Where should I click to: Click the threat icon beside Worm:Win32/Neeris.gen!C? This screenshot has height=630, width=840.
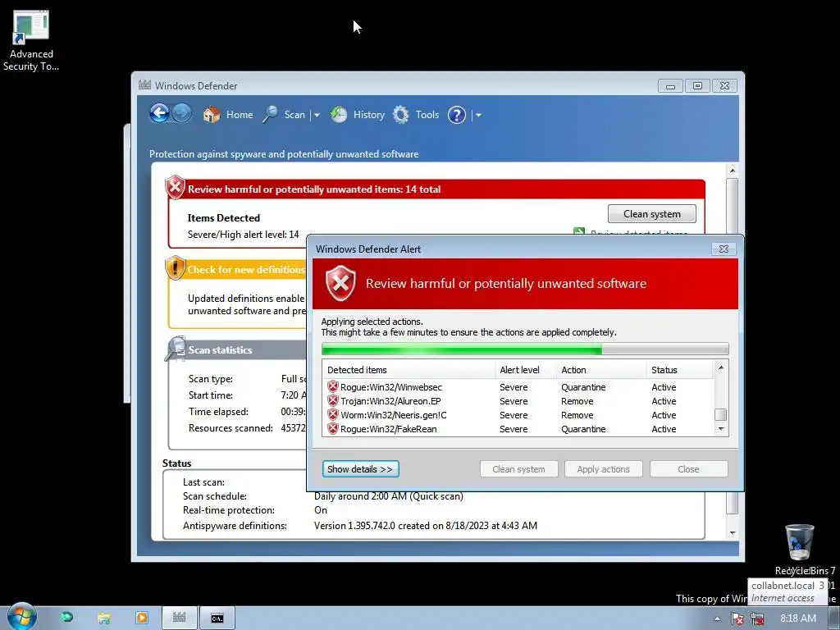[x=333, y=414]
